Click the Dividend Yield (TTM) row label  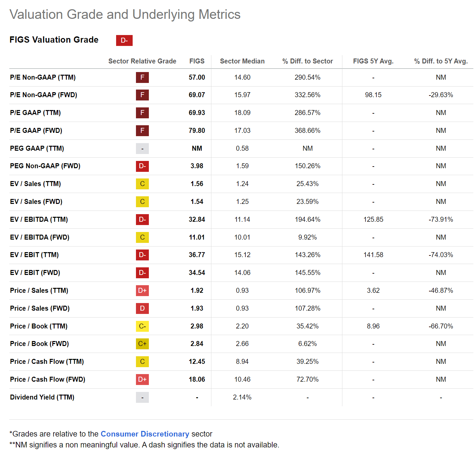click(42, 397)
